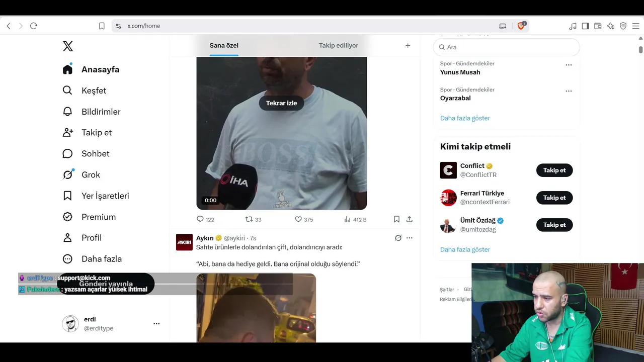Reload the page in the browser
This screenshot has width=644, height=362.
tap(34, 26)
